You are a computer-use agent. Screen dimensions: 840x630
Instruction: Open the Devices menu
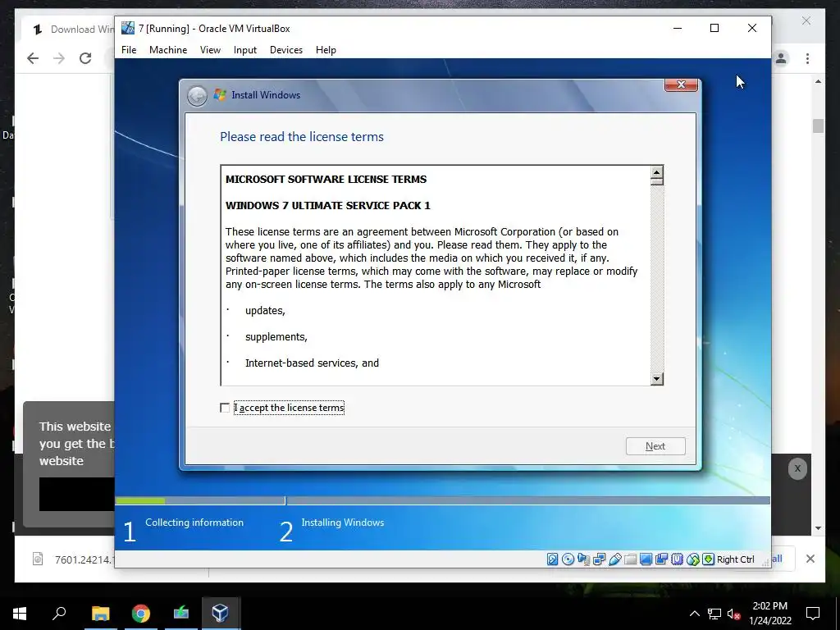286,50
